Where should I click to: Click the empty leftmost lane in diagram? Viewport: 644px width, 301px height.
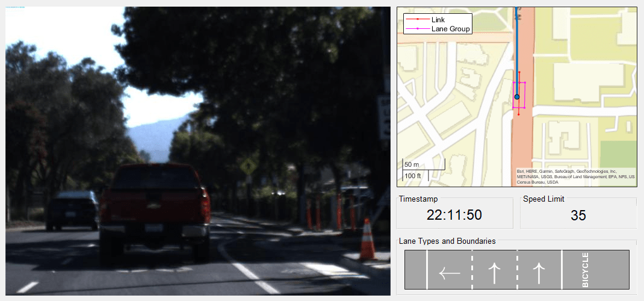[416, 270]
